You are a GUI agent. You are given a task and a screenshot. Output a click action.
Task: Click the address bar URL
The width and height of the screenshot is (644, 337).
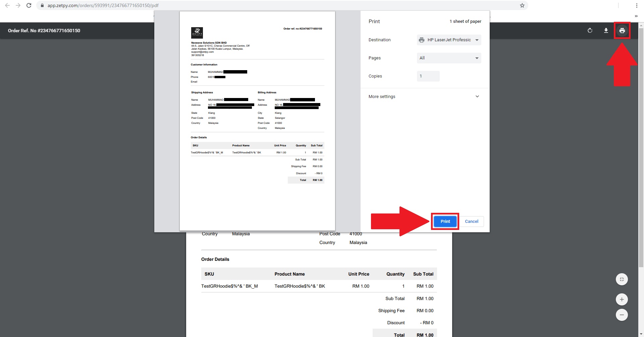[103, 5]
